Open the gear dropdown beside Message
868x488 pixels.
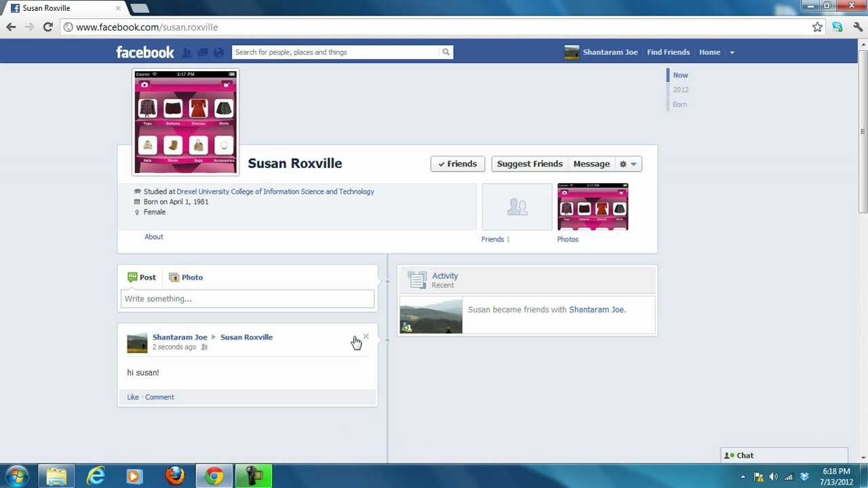pyautogui.click(x=628, y=164)
